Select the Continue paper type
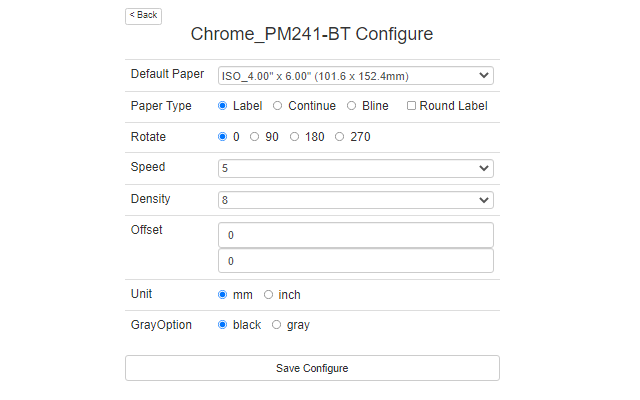 coord(278,106)
